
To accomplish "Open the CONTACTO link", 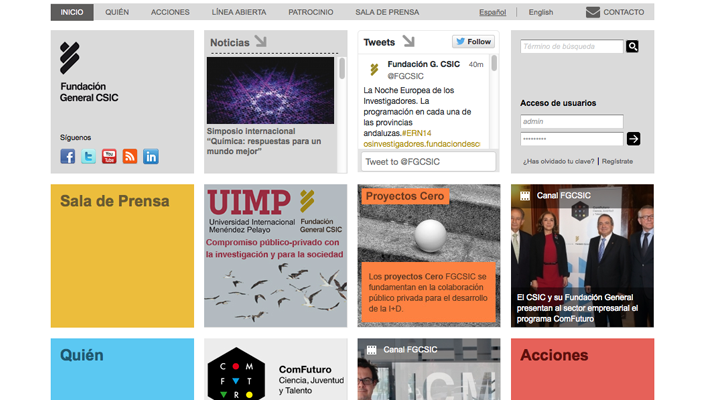I will 624,12.
